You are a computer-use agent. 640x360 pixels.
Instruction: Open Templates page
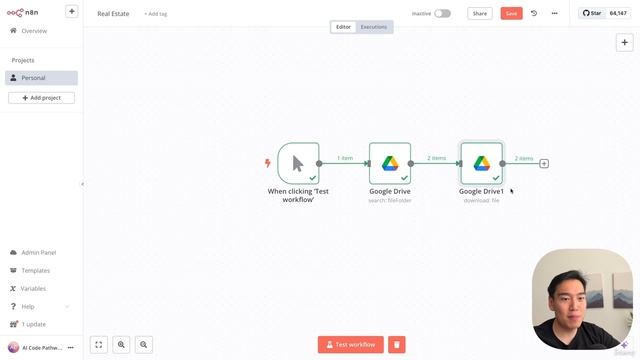click(x=36, y=271)
